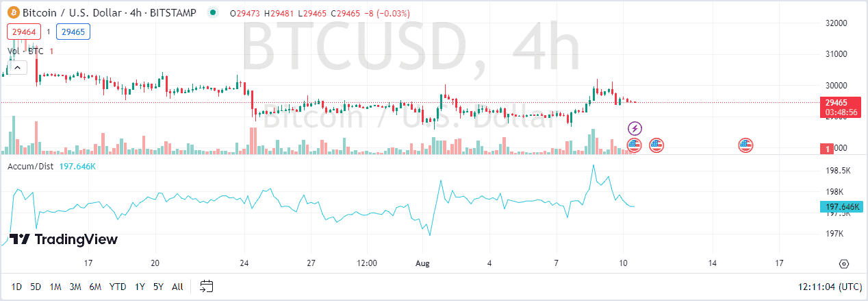
Task: Open the rightmost US flag event marker
Action: pos(745,145)
